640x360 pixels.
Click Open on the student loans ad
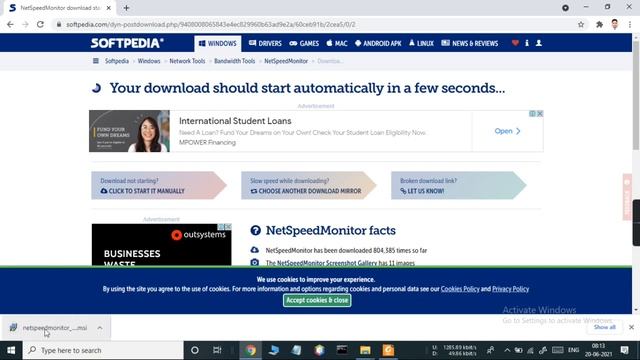tap(507, 131)
